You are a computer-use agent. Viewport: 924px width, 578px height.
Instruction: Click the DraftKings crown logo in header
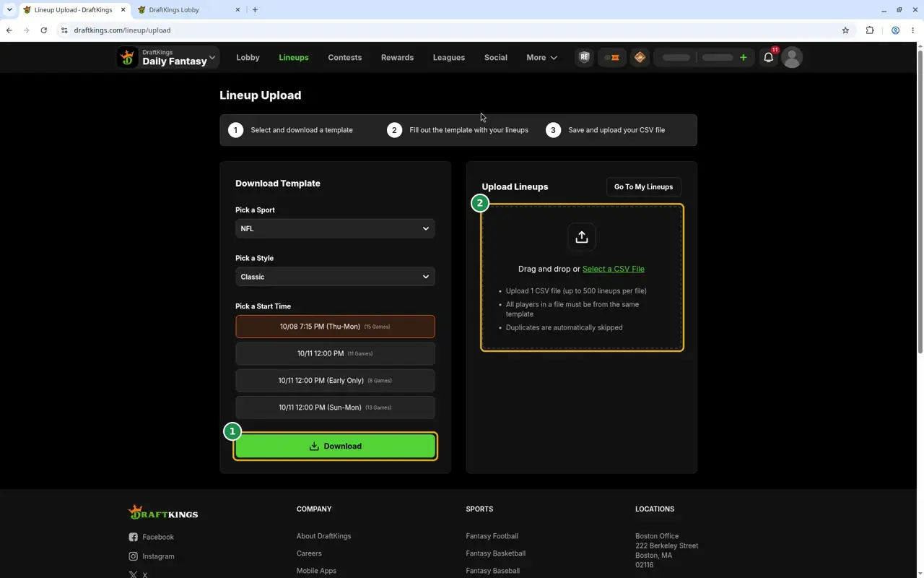(128, 58)
